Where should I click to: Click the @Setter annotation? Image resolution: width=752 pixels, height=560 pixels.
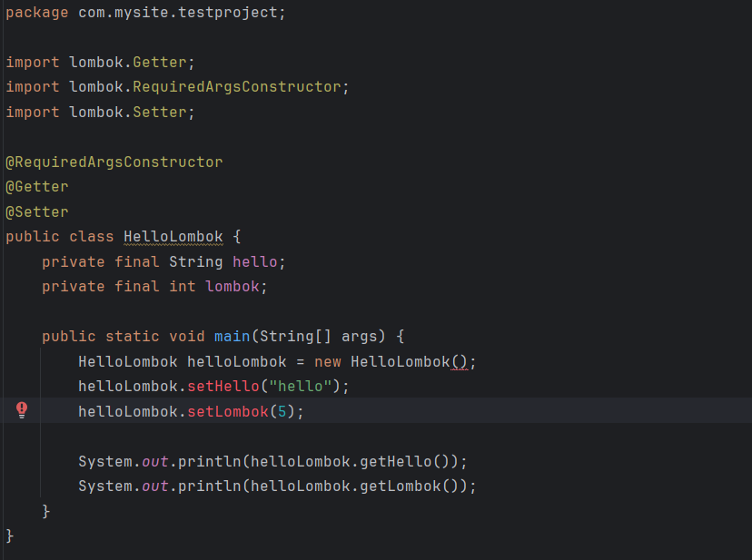coord(37,211)
